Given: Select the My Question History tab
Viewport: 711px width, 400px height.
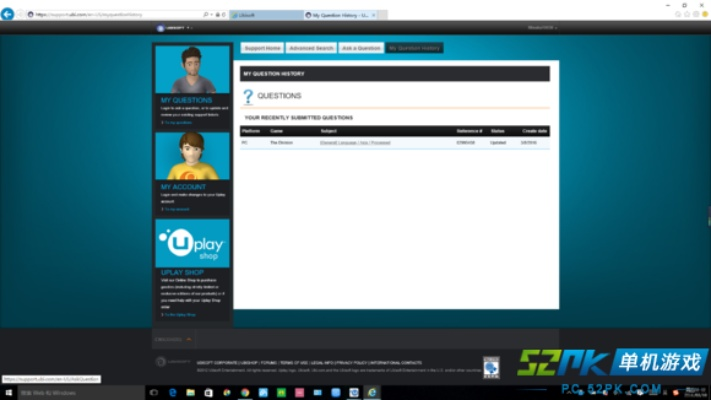Looking at the screenshot, I should point(414,48).
